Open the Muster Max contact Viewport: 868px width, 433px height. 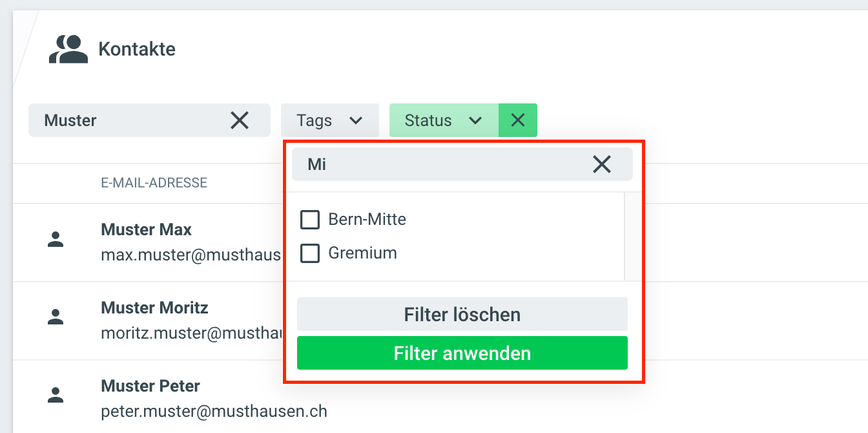pos(146,229)
